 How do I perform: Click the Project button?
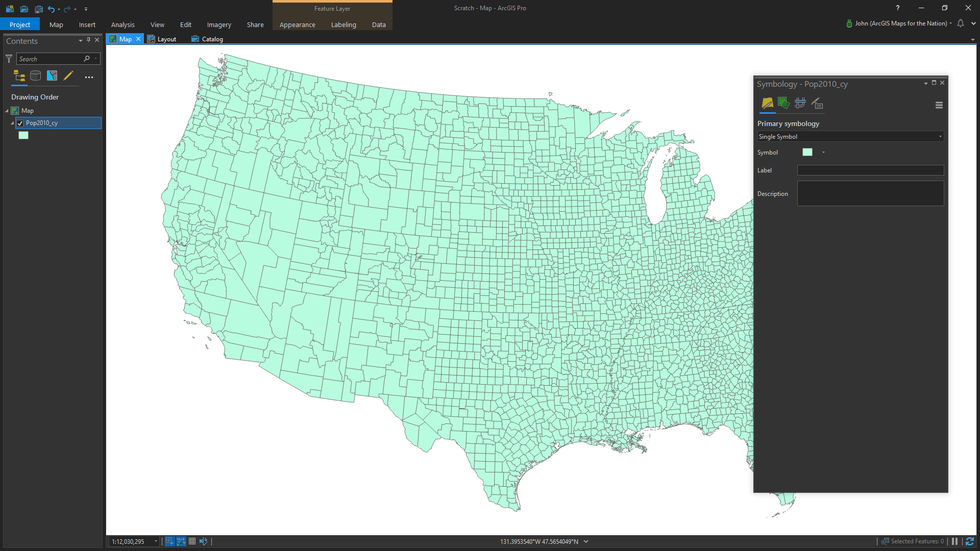click(20, 24)
